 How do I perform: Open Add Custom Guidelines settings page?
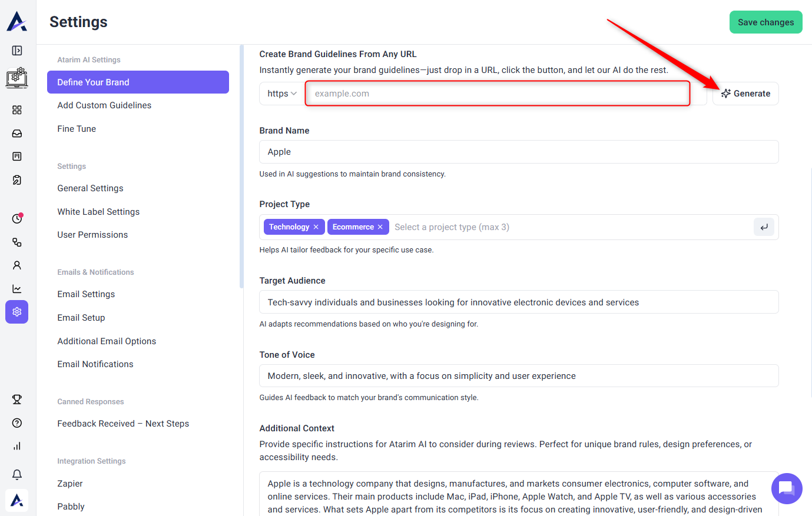click(x=104, y=105)
